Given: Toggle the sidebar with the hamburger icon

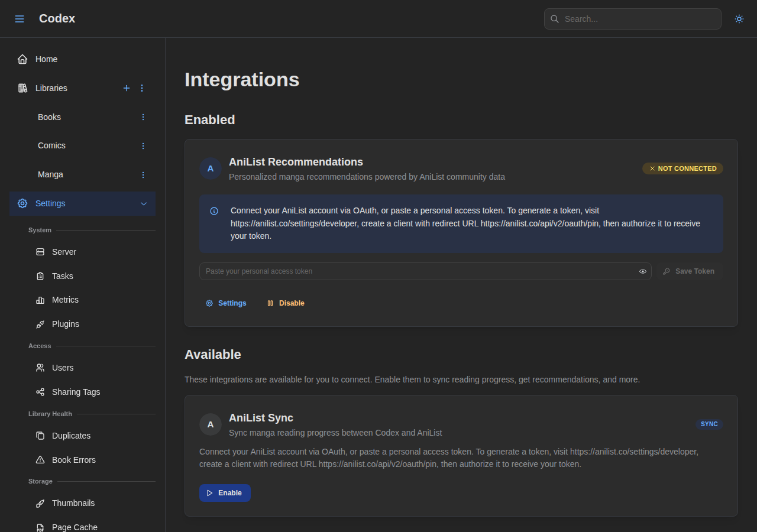Looking at the screenshot, I should click(x=20, y=18).
